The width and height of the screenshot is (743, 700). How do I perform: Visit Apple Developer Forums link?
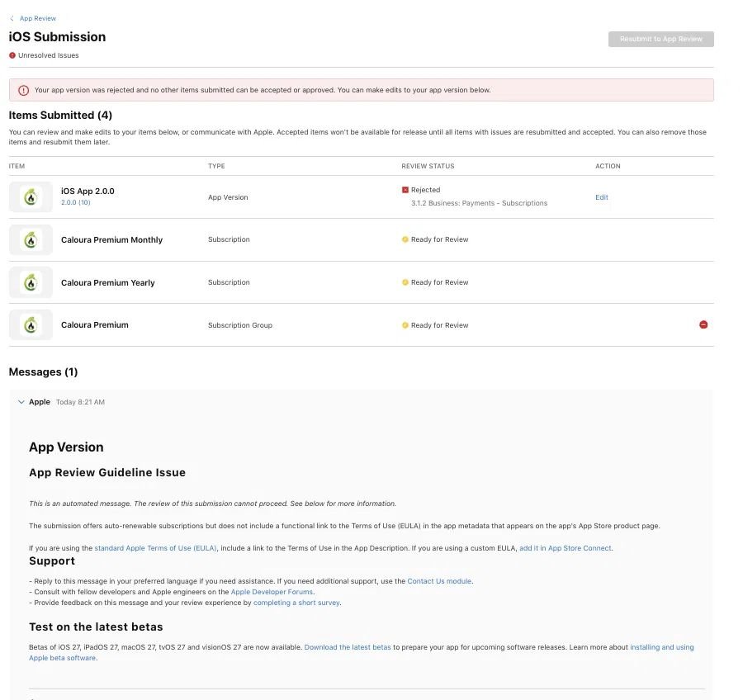[272, 592]
